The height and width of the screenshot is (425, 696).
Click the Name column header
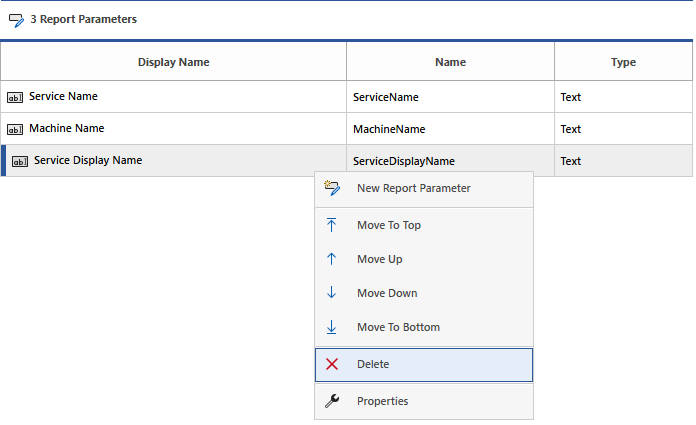(x=450, y=62)
